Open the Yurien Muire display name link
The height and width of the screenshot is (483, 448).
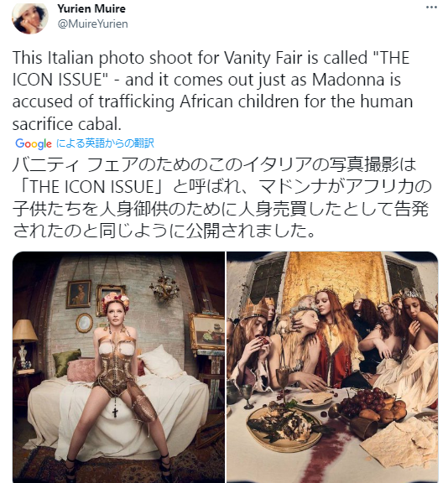click(x=91, y=8)
